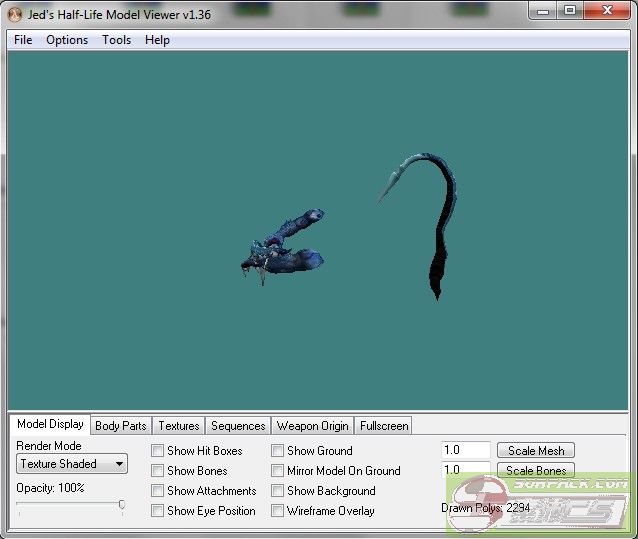Toggle Show Eye Position checkbox
The width and height of the screenshot is (638, 539).
(x=157, y=511)
